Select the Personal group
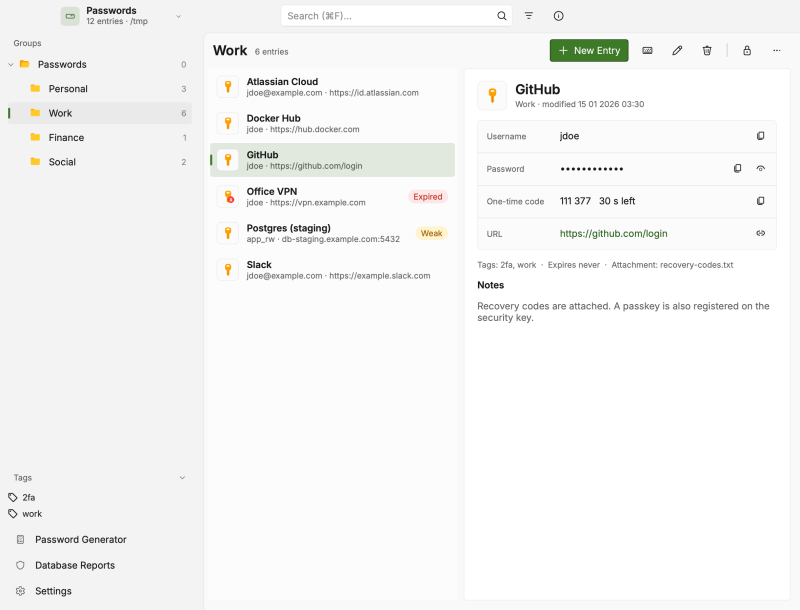 tap(100, 89)
